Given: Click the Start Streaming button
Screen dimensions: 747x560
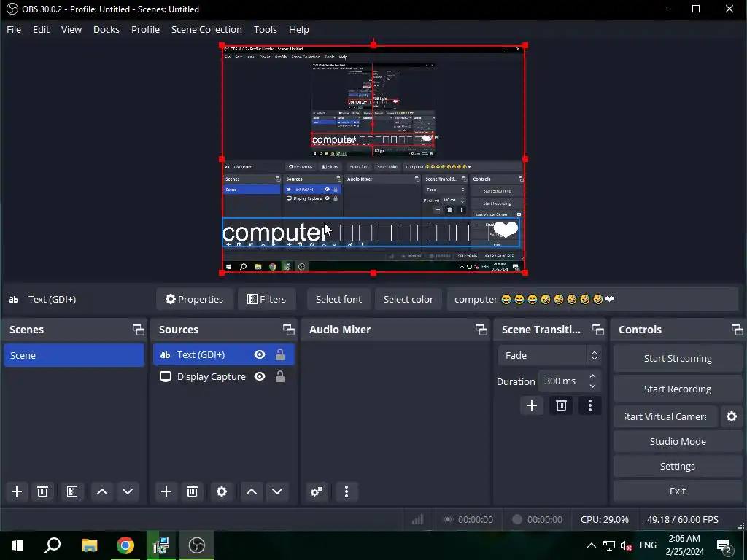Looking at the screenshot, I should (x=678, y=359).
